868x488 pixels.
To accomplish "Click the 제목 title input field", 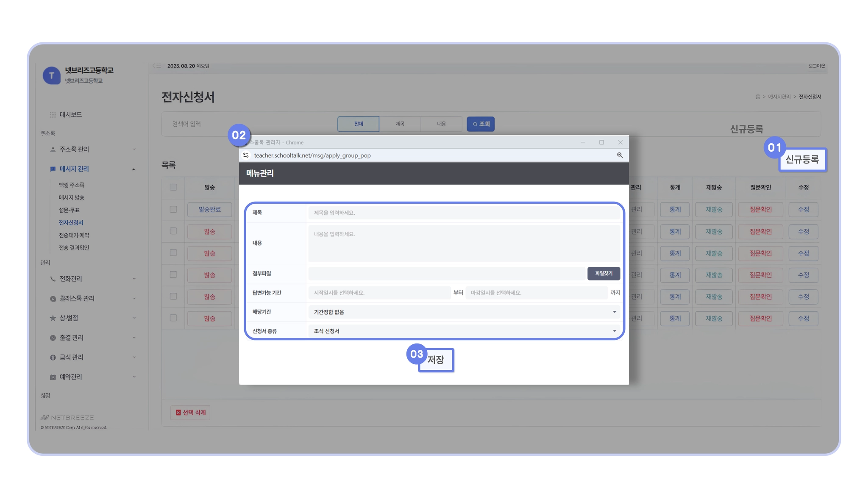I will (464, 213).
